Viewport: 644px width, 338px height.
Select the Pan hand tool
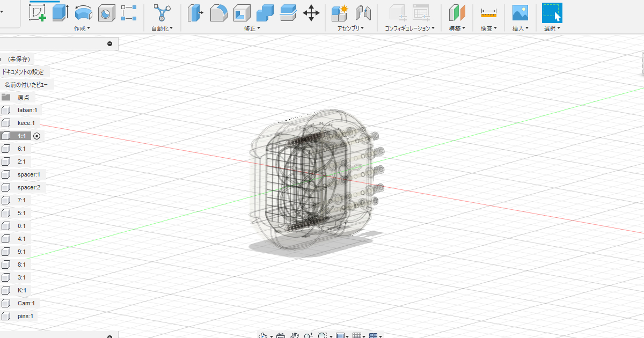click(x=295, y=336)
